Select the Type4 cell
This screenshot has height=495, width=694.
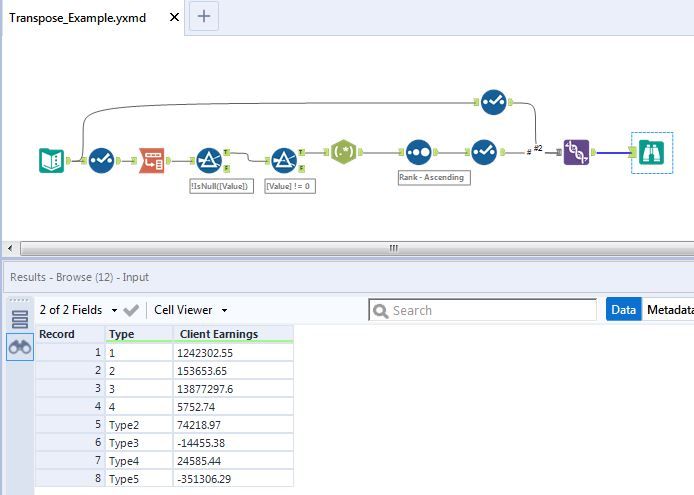point(139,461)
